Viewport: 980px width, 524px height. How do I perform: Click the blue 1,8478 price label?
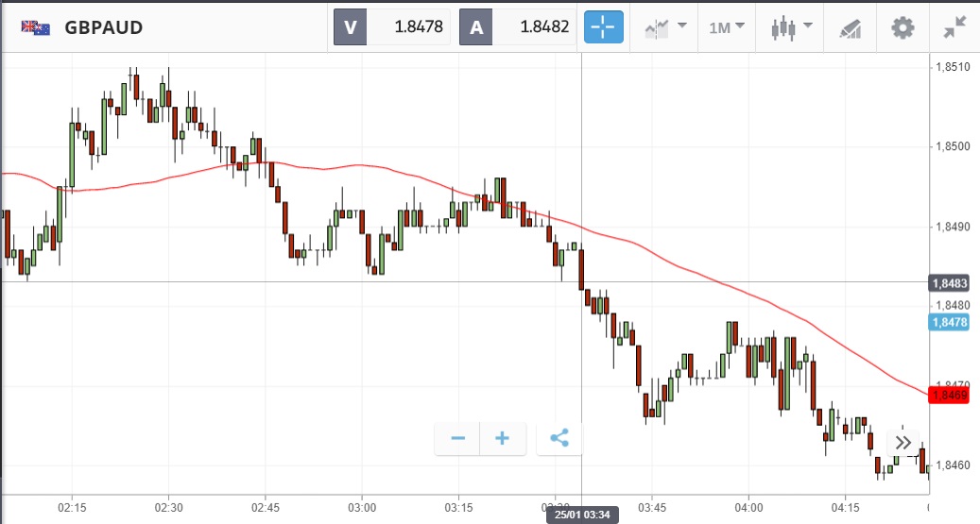coord(948,322)
